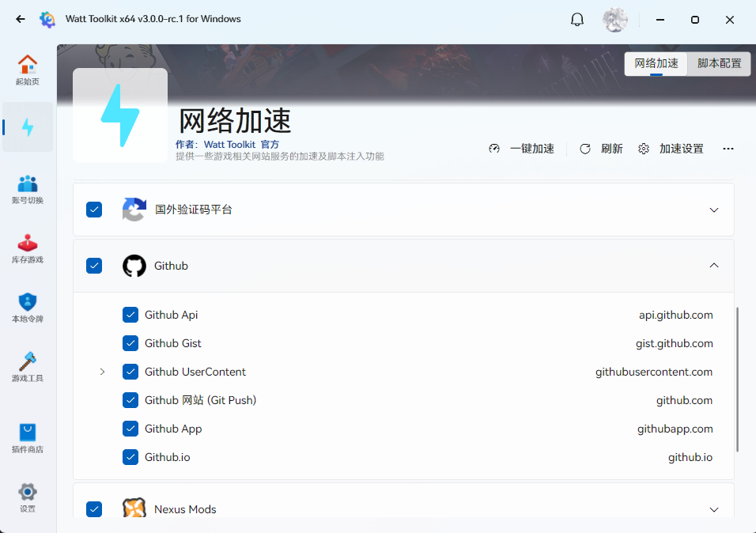Click the 刷新 button label
Image resolution: width=756 pixels, height=533 pixels.
tap(612, 149)
